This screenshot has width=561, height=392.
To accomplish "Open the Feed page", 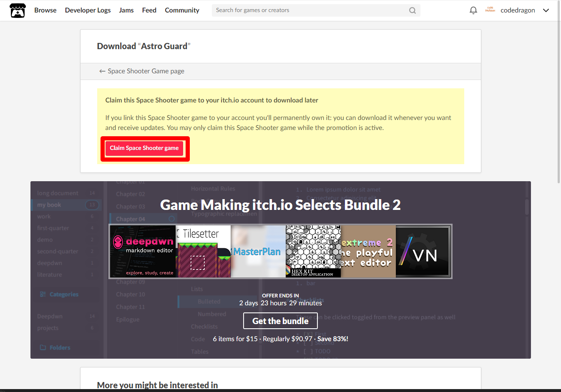I will (x=149, y=10).
